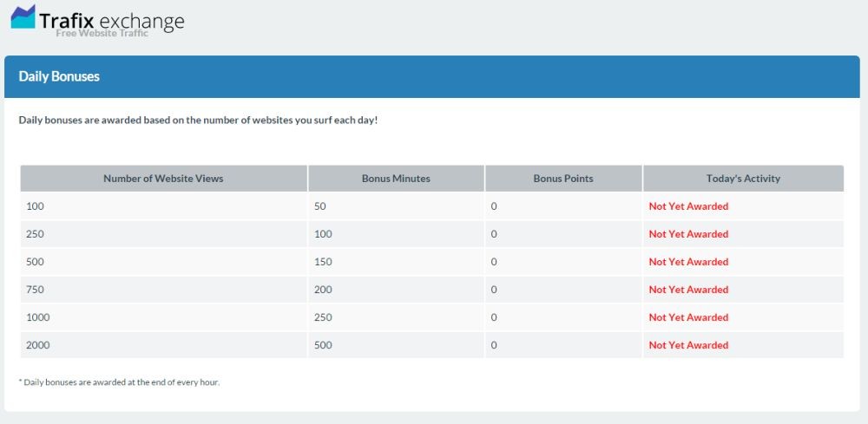
Task: Click the 1000 website views cell
Action: (x=38, y=317)
